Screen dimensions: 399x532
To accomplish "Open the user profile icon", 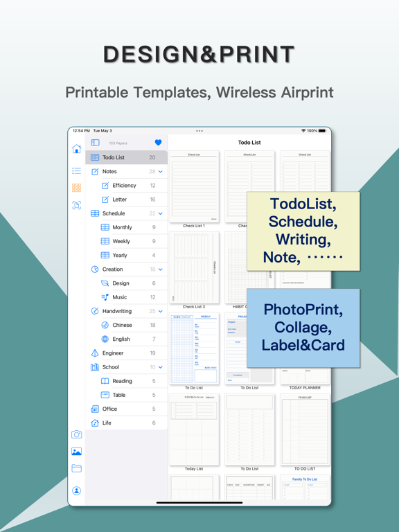I will 77,490.
